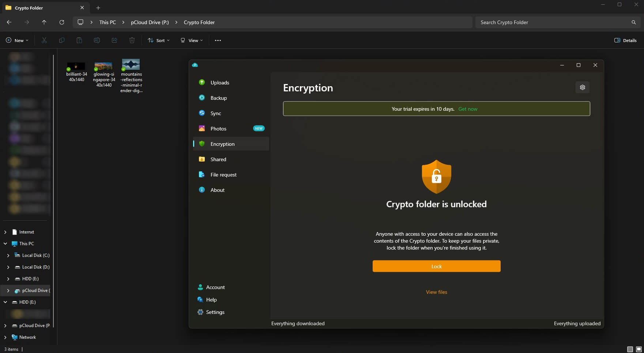Expand Local Disk (C:) in the sidebar
Screen dimensions: 644x353
8,255
